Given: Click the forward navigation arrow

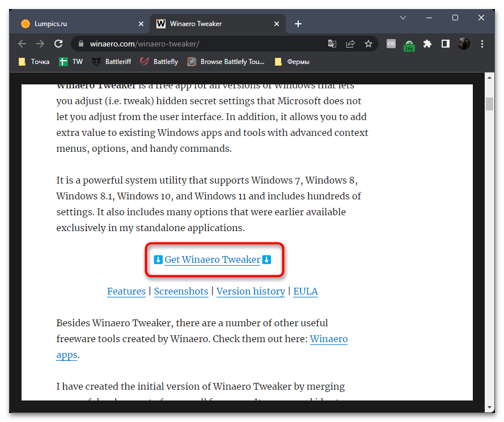Looking at the screenshot, I should [40, 44].
